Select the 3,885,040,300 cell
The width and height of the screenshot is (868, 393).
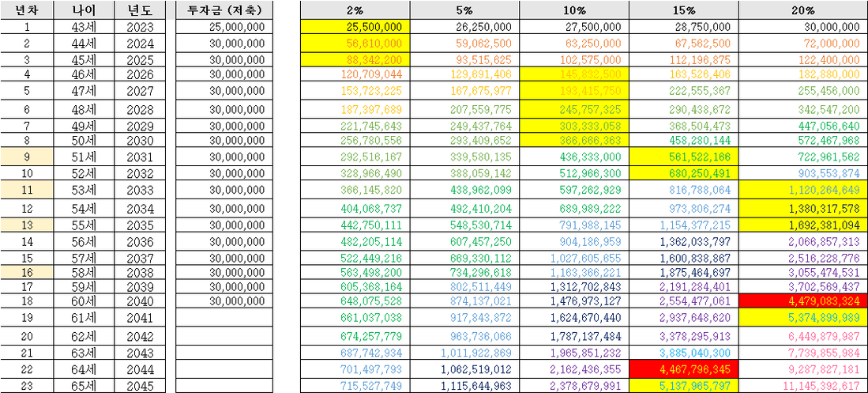tap(684, 353)
